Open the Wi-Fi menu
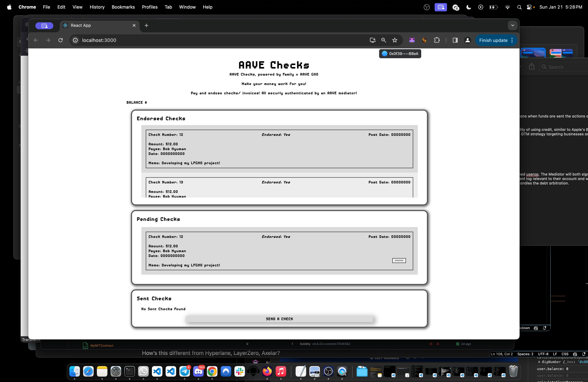The width and height of the screenshot is (588, 382). click(507, 7)
